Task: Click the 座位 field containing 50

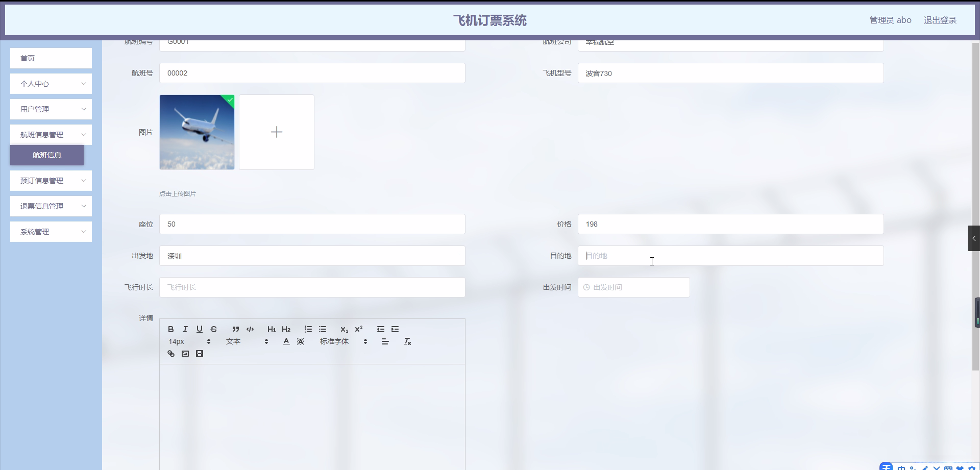Action: (x=312, y=224)
